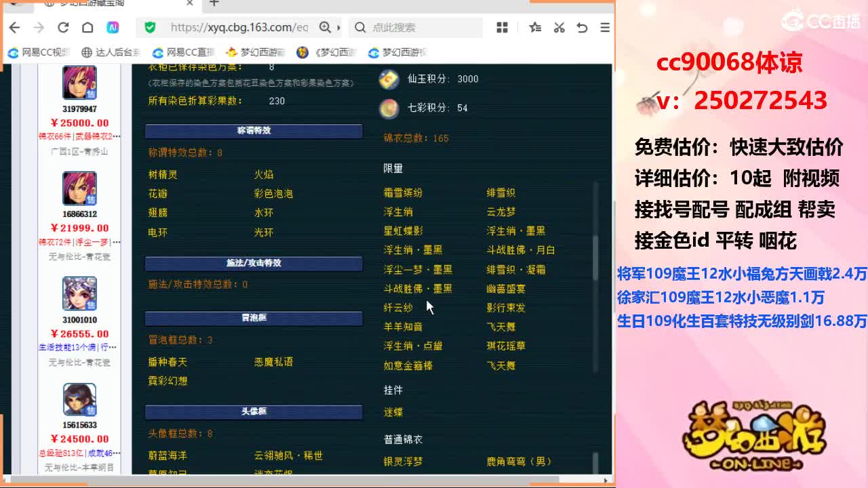Screen dimensions: 868x488
Task: Click the 云翎驰风·稀世 avatar frame entry
Action: point(288,455)
